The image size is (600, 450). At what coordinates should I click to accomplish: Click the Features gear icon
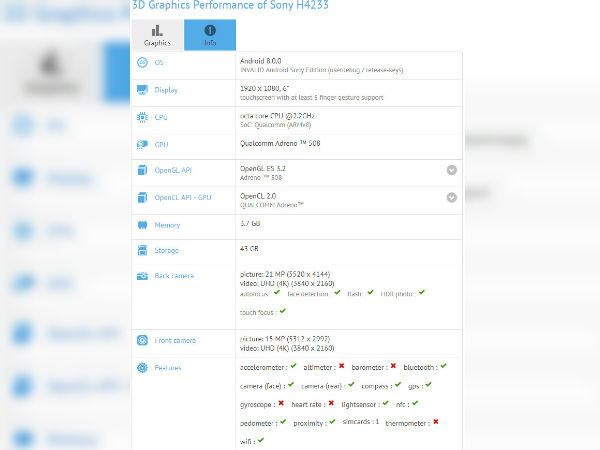coord(142,368)
